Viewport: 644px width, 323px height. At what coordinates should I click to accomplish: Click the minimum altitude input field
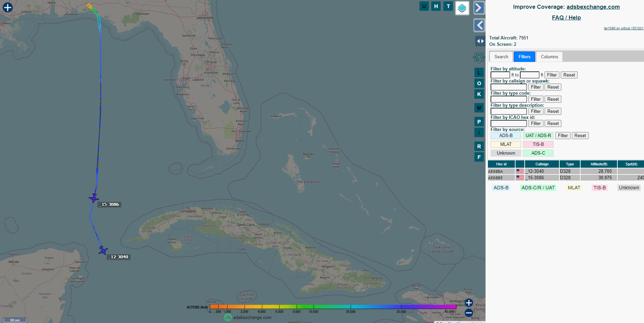pyautogui.click(x=500, y=75)
